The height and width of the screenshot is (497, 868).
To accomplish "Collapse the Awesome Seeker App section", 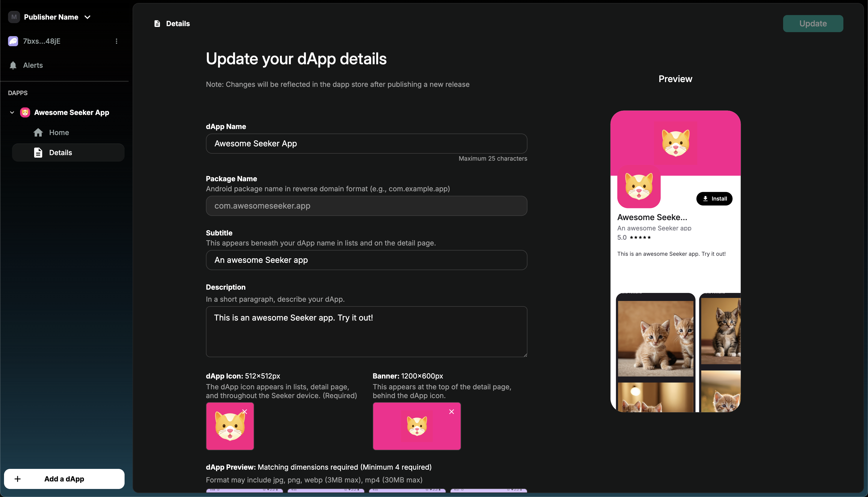I will (x=12, y=112).
